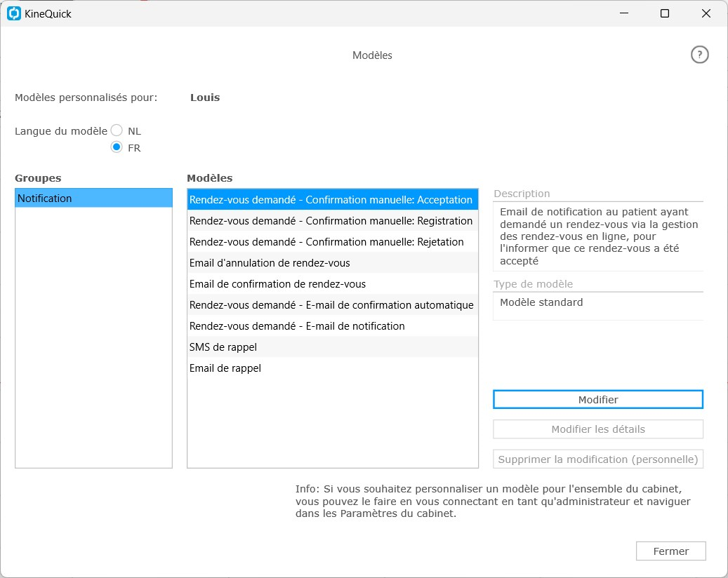Select 'Confirmation manuelle: Rejetation' model
This screenshot has width=728, height=578.
pos(333,242)
